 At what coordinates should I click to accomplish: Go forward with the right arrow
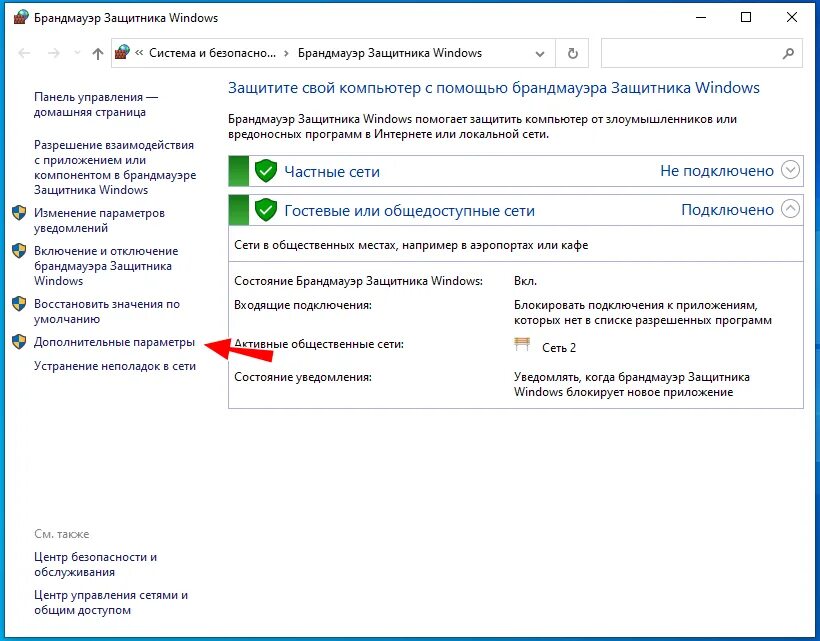(54, 53)
